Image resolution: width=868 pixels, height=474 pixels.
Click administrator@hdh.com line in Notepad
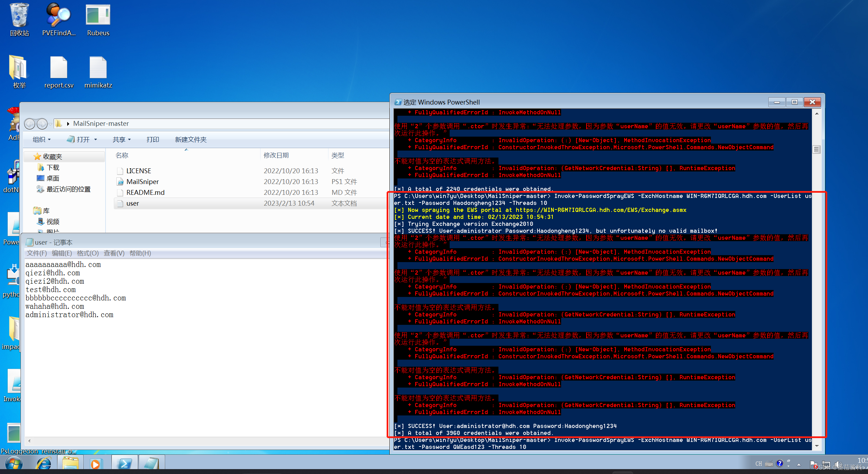point(69,315)
